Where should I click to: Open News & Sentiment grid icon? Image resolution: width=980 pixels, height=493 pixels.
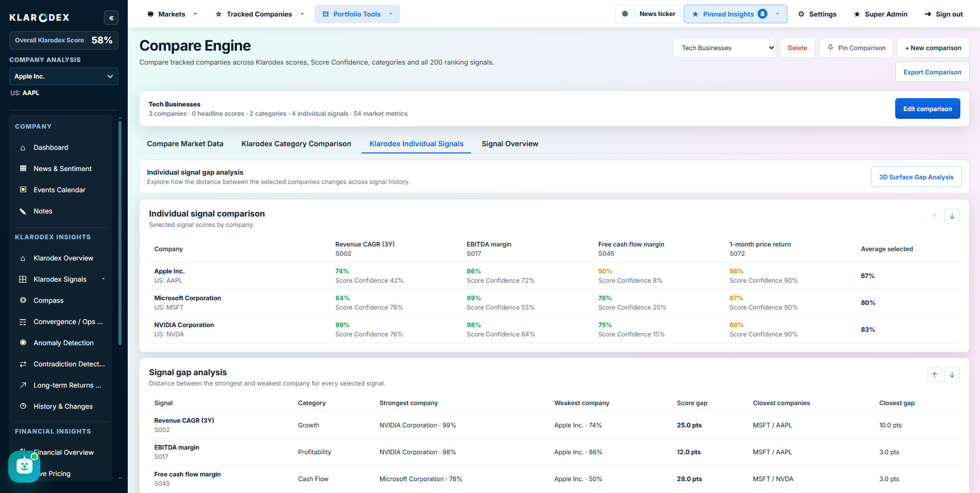[23, 168]
